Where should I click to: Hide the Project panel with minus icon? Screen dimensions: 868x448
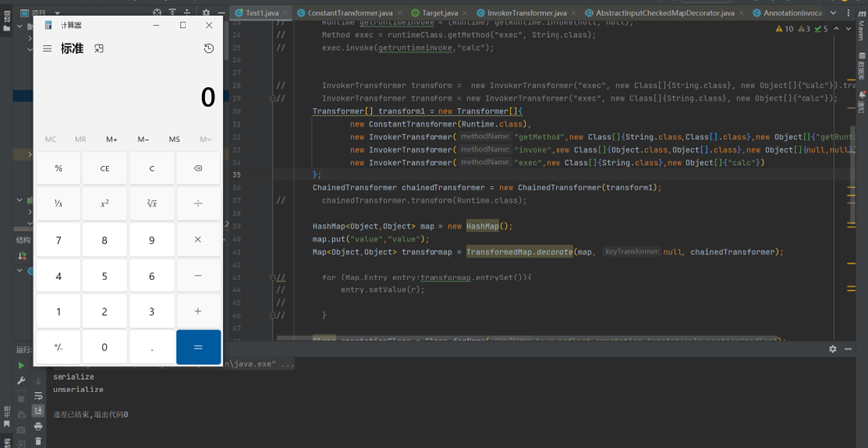(220, 12)
